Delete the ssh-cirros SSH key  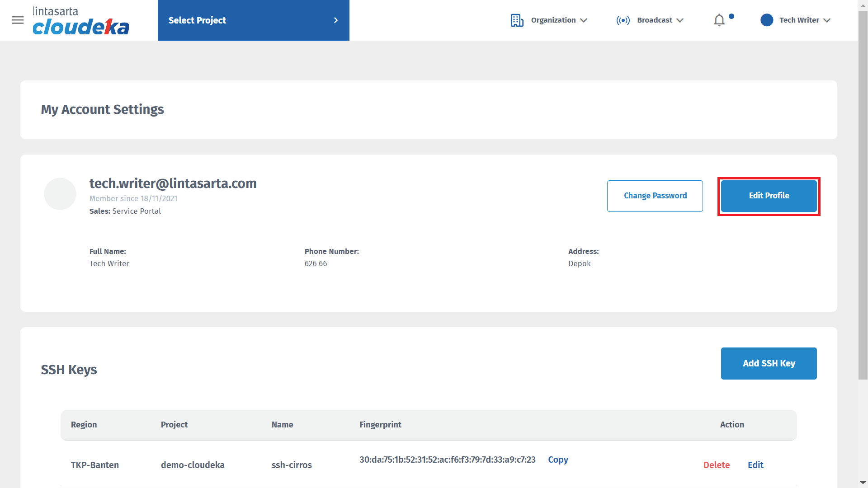[716, 465]
